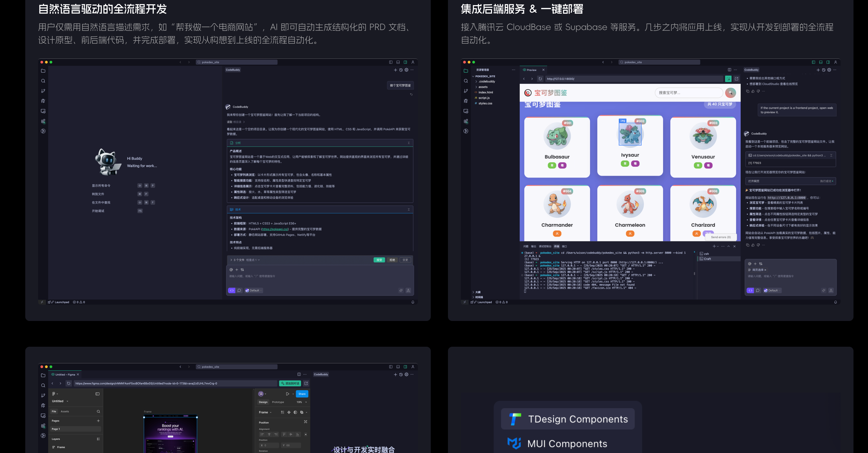Viewport: 868px width, 453px height.
Task: Click the terminal panel scrollbar
Action: point(695,273)
